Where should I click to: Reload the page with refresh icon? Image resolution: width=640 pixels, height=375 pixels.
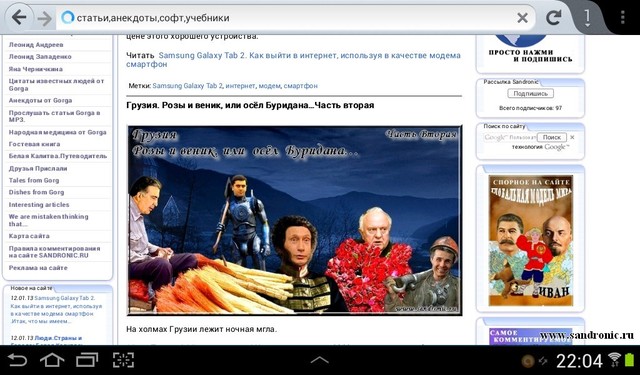[x=554, y=18]
